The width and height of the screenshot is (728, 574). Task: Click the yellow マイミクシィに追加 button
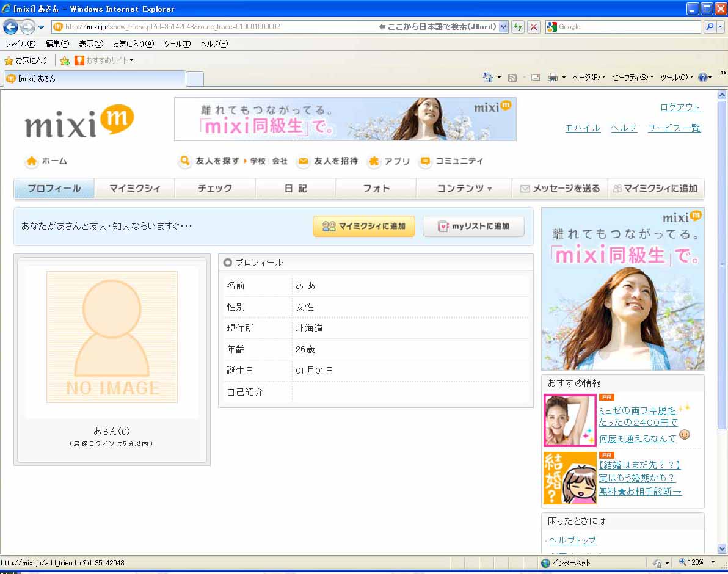point(364,227)
